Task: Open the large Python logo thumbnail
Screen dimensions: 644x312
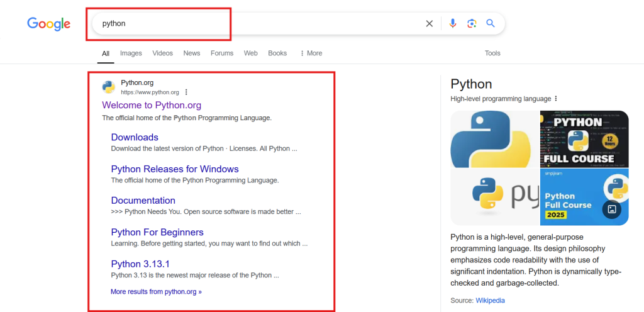Action: pos(495,139)
